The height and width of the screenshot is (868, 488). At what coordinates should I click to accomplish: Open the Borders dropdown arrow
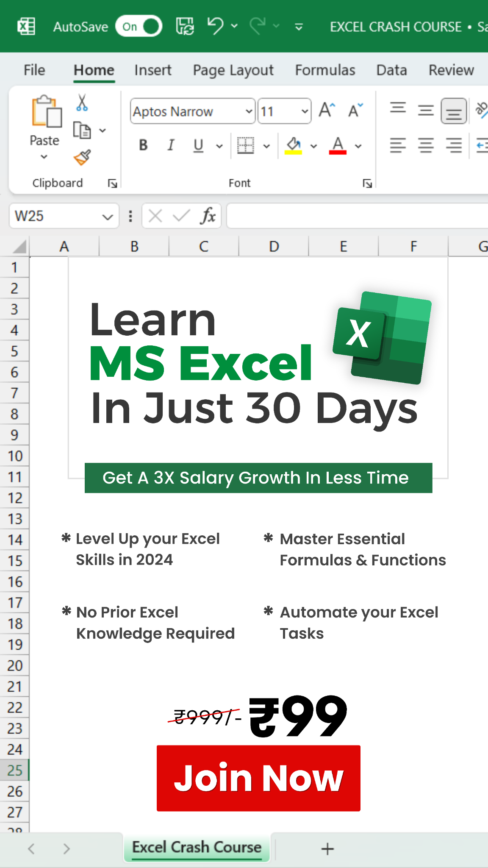(266, 146)
